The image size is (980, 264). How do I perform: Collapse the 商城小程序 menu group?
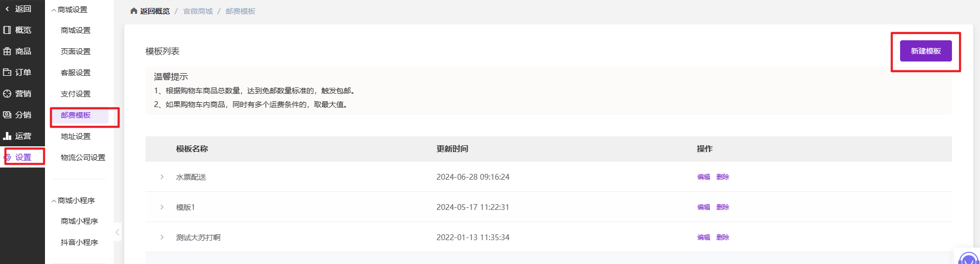[x=54, y=201]
